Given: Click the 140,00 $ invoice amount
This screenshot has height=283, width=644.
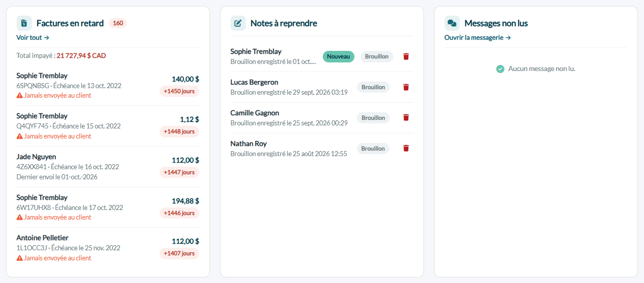Looking at the screenshot, I should pyautogui.click(x=185, y=79).
